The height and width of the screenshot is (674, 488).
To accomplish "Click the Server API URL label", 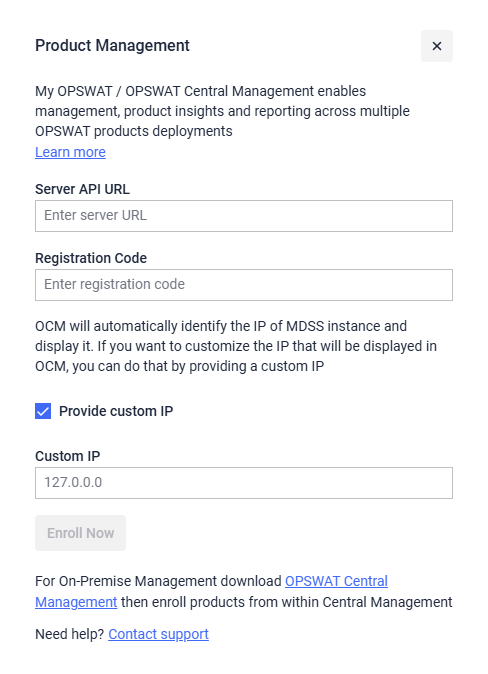I will tap(82, 189).
